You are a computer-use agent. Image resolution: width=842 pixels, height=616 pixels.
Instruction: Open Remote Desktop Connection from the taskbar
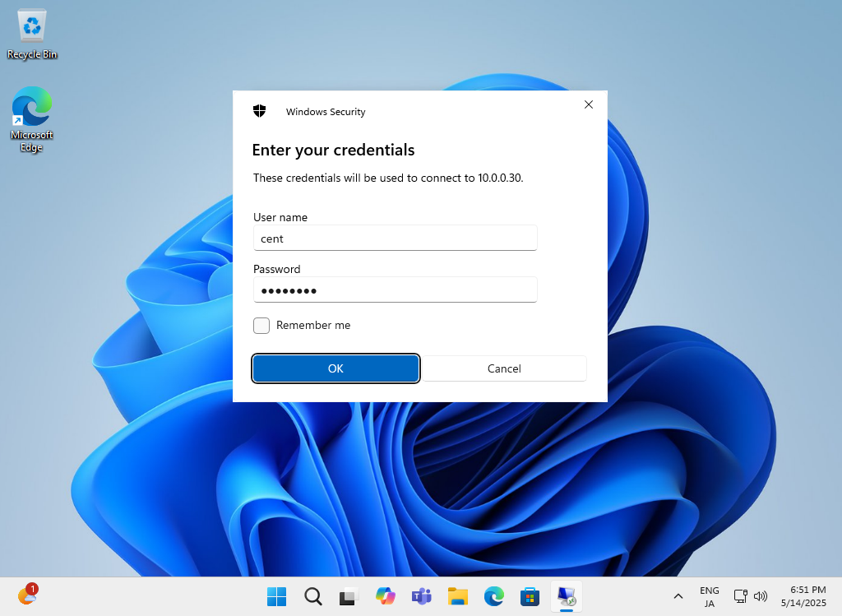point(567,596)
